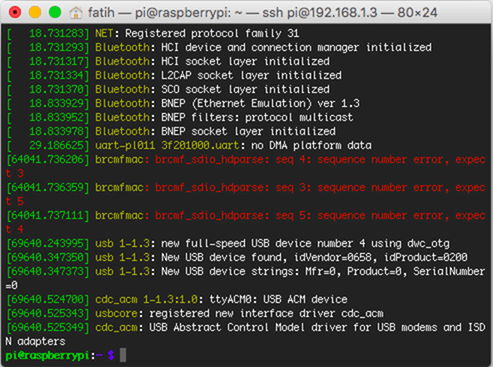Click timestamp '64041.736206'
Screen dimensions: 493x367
(x=48, y=159)
